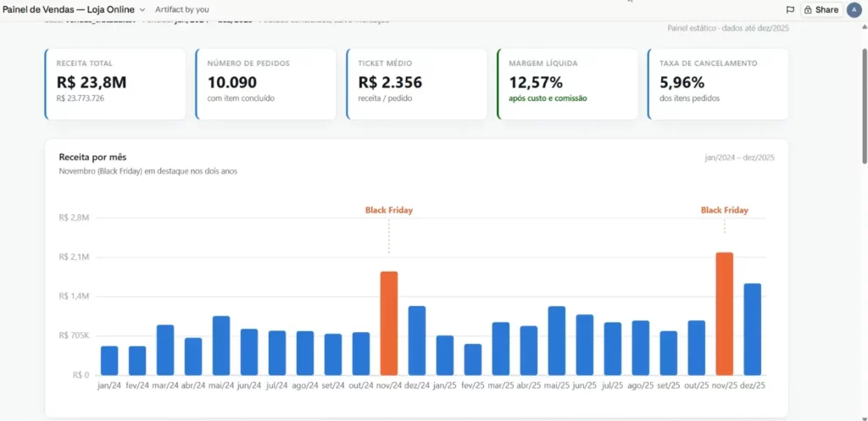
Task: Click the orange nov/25 bar
Action: pyautogui.click(x=724, y=314)
